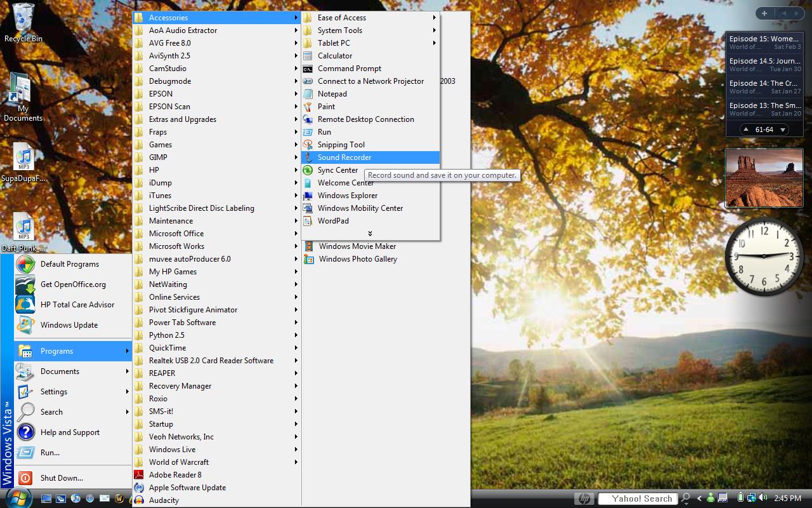Open Welcome Center

click(x=370, y=183)
